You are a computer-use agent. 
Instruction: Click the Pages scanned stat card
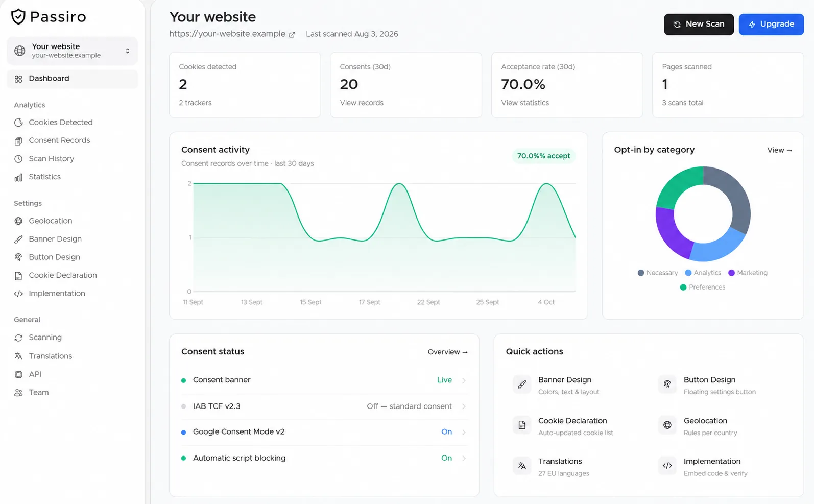[728, 85]
